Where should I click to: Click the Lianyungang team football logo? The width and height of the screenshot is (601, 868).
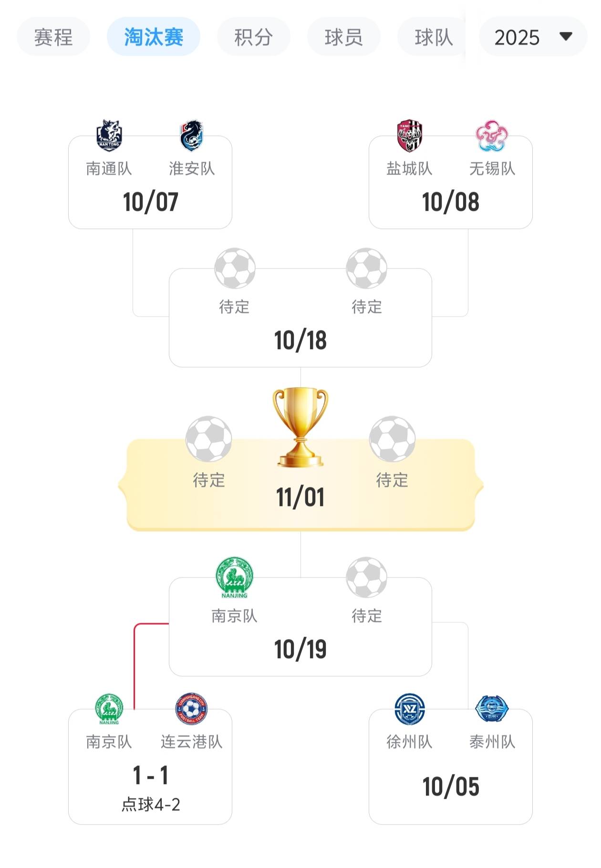(x=191, y=709)
